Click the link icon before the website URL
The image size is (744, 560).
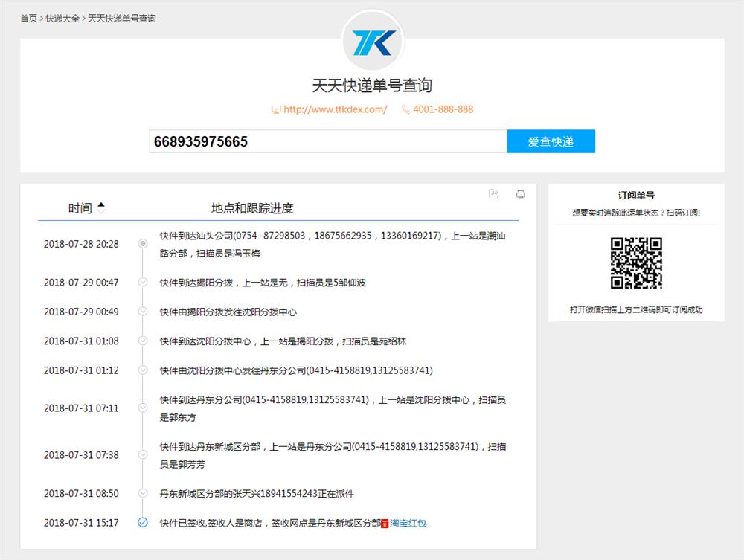click(x=276, y=109)
